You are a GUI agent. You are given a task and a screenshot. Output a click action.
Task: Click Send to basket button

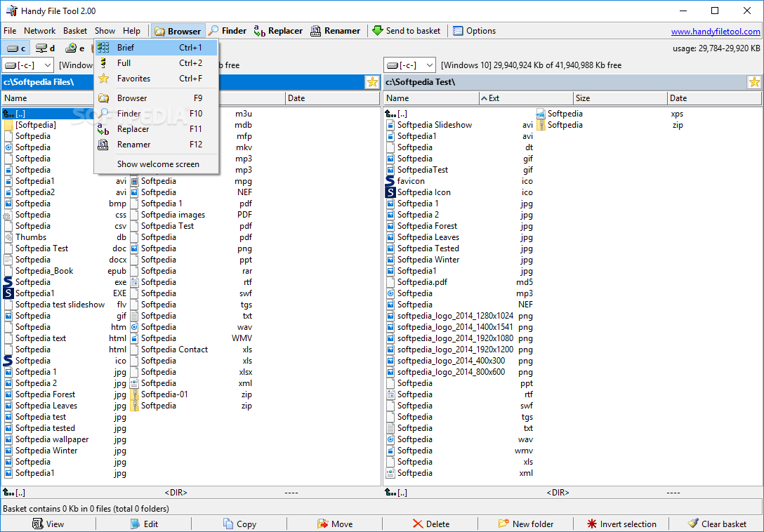(407, 31)
